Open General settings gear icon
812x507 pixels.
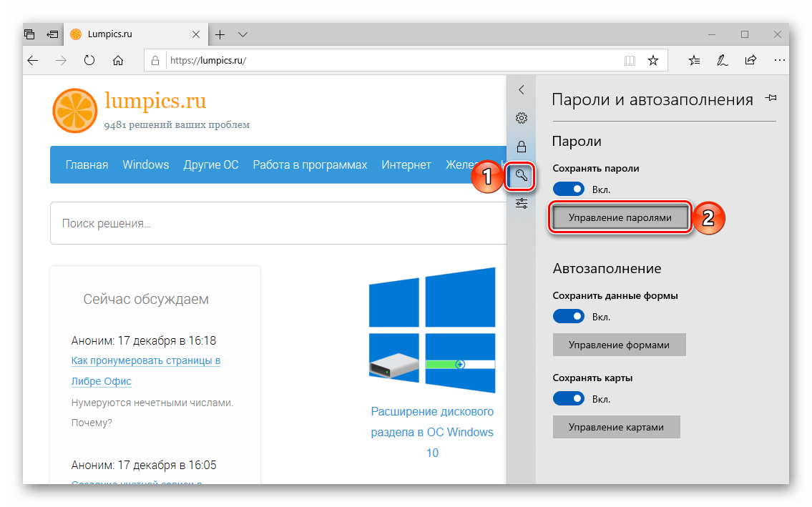[x=522, y=118]
